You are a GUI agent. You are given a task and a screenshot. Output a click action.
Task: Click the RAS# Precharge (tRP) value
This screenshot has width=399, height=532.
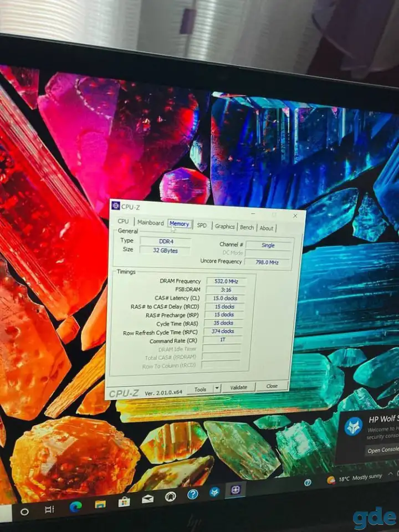click(224, 315)
